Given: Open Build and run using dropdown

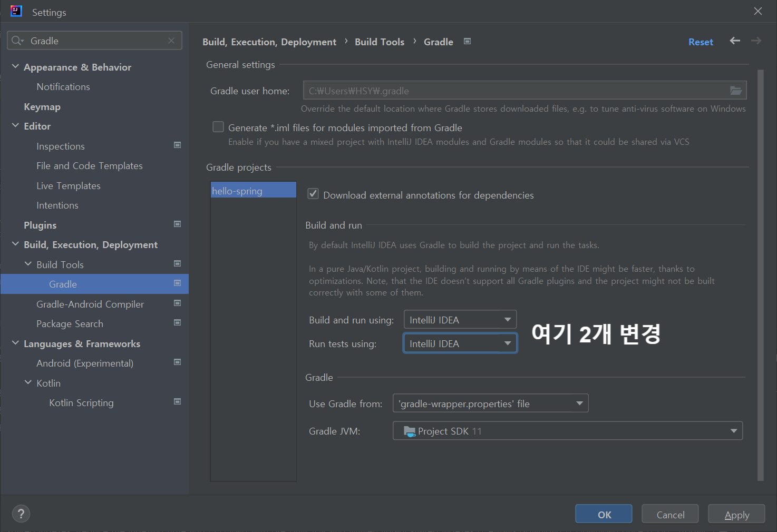Looking at the screenshot, I should click(x=460, y=320).
